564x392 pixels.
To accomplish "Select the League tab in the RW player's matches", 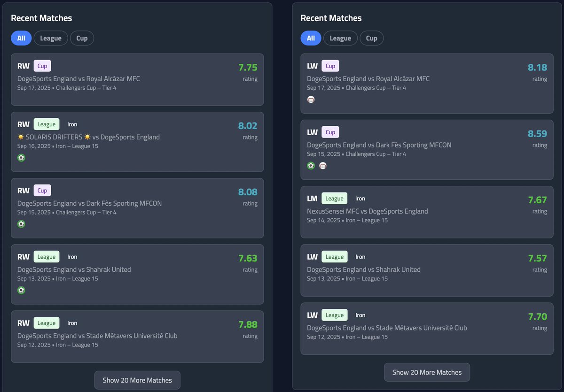I will pyautogui.click(x=51, y=38).
